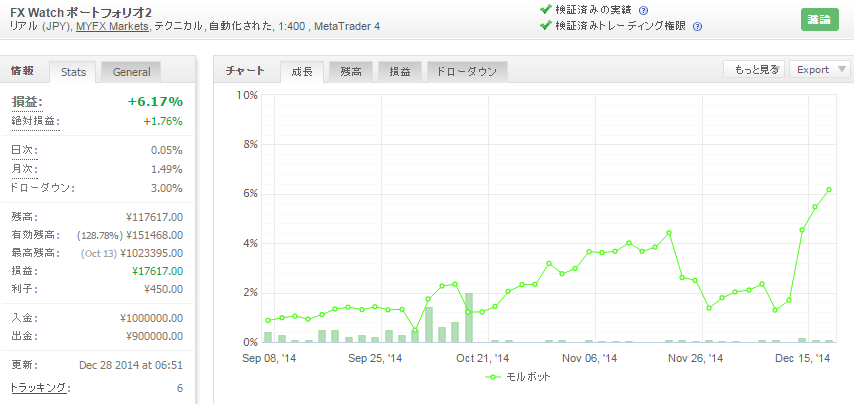Click help icon beside 検証済みの実績
Screen dimensions: 854x404
tap(643, 10)
